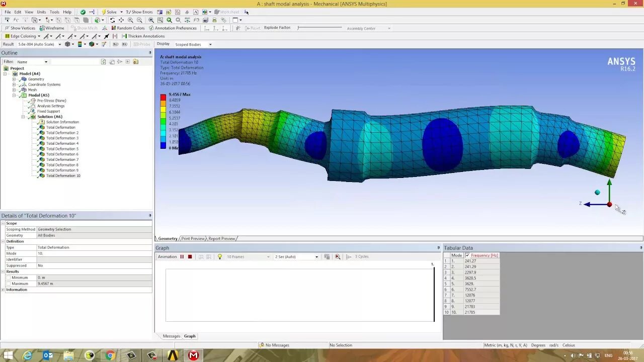This screenshot has width=644, height=362.
Task: Switch to the Print Preview tab
Action: [193, 238]
